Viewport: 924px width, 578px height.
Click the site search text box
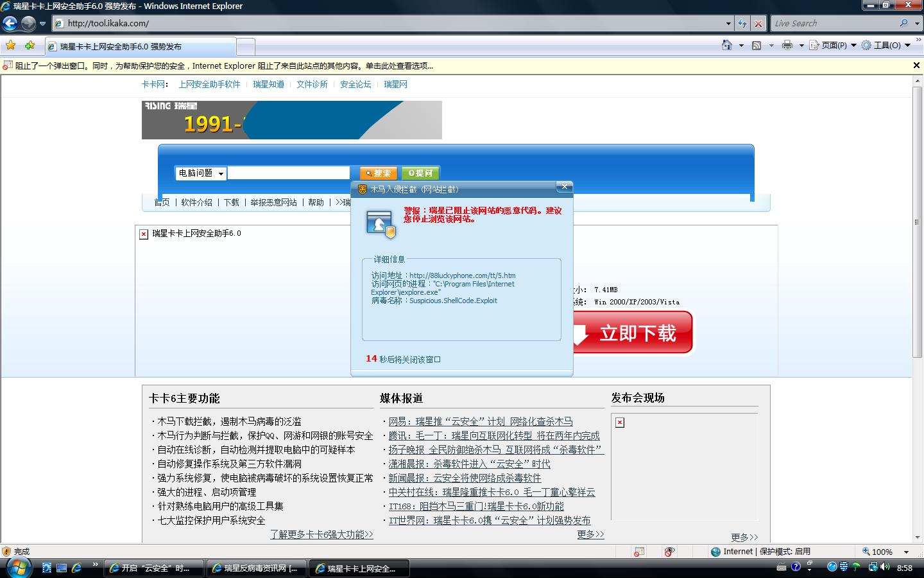pyautogui.click(x=289, y=173)
